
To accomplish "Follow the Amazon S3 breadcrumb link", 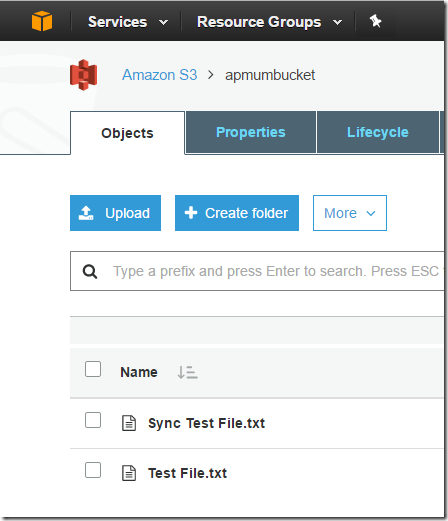I will 159,75.
